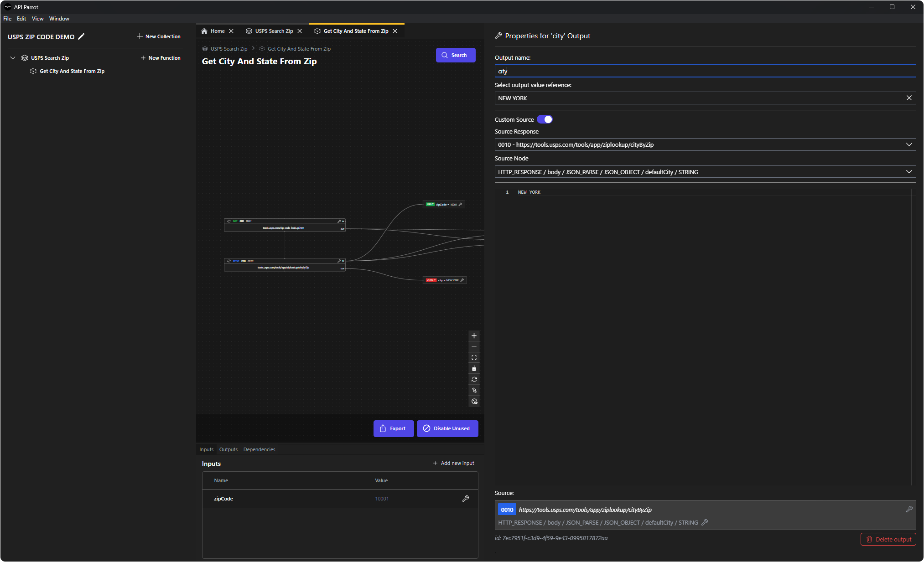Open the Source Response dropdown
This screenshot has height=562, width=924.
pos(909,144)
